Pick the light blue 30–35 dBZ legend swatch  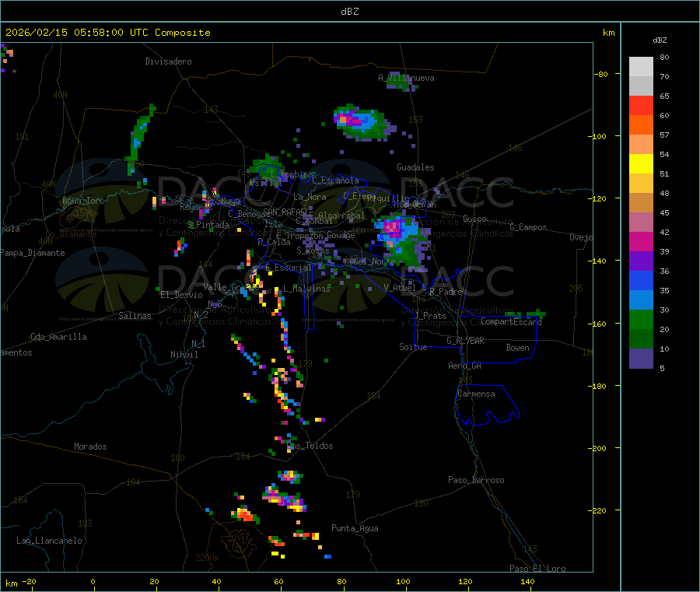pyautogui.click(x=641, y=300)
